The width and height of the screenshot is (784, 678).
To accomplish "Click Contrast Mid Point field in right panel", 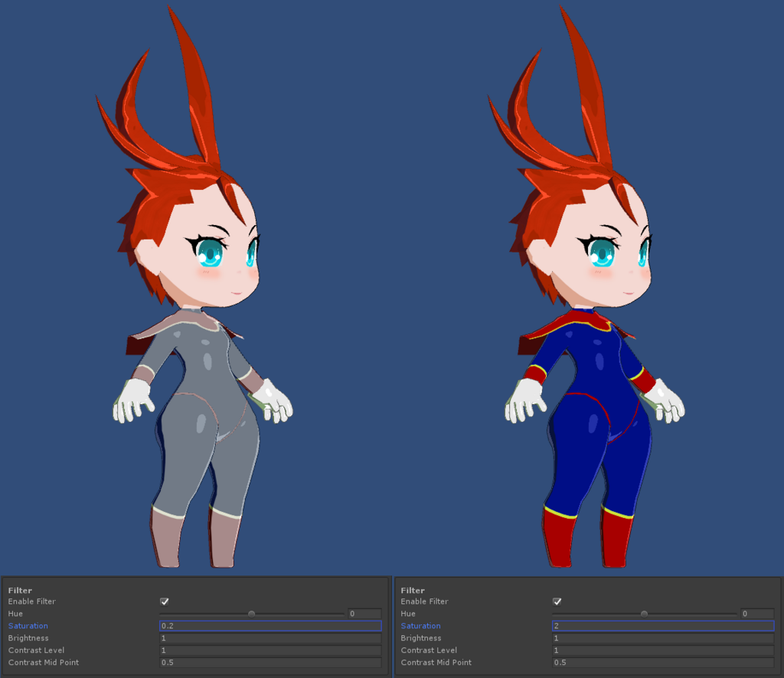I will click(x=663, y=663).
